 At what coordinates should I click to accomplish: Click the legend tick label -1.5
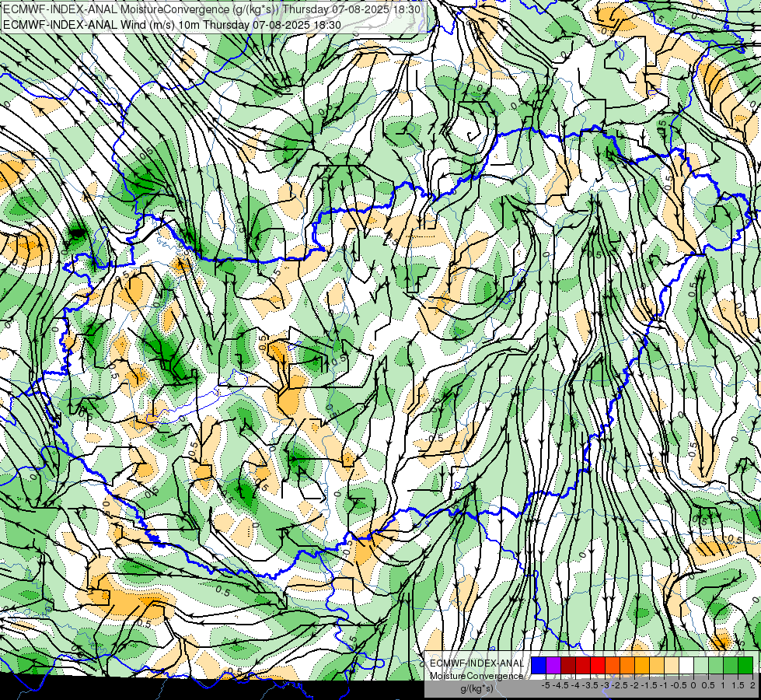[x=650, y=685]
